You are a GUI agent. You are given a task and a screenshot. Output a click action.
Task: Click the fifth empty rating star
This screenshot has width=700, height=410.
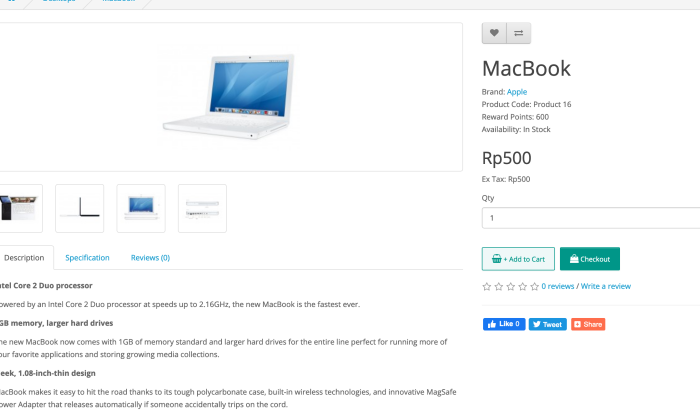click(534, 286)
